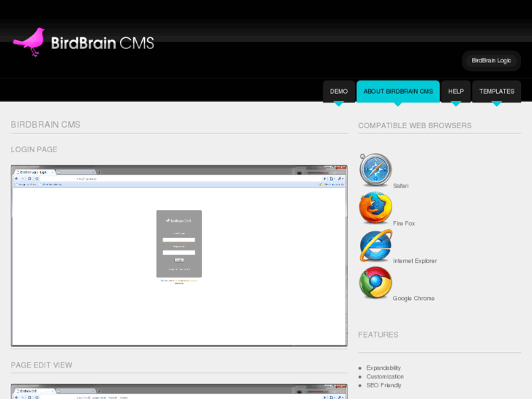Open the Page Edit View screenshot thumbnail
Viewport: 532px width, 399px height.
pos(179,392)
